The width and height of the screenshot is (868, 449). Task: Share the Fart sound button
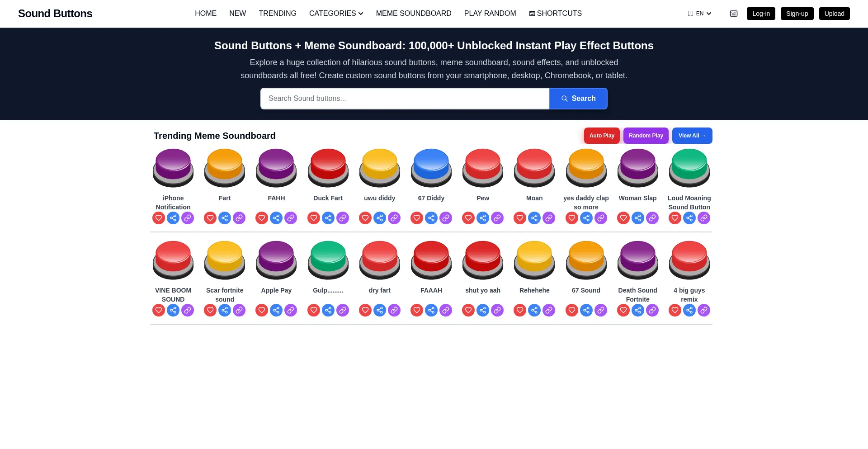(225, 218)
